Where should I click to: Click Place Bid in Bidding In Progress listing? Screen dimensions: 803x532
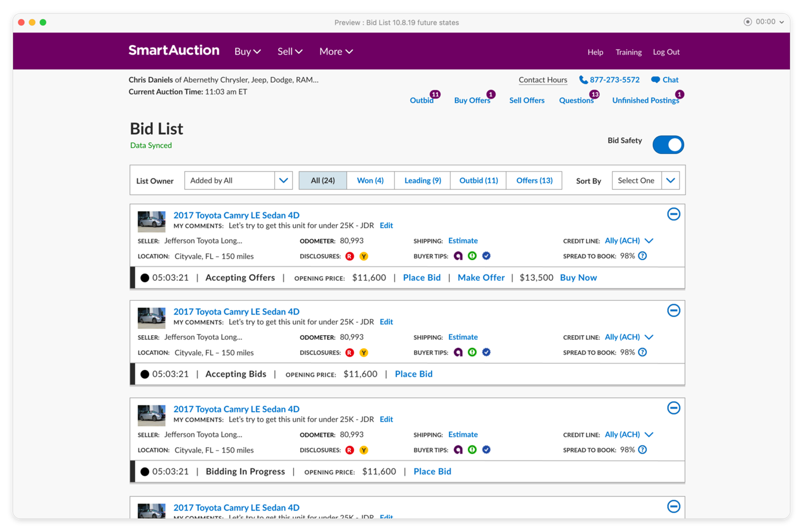[x=432, y=471]
